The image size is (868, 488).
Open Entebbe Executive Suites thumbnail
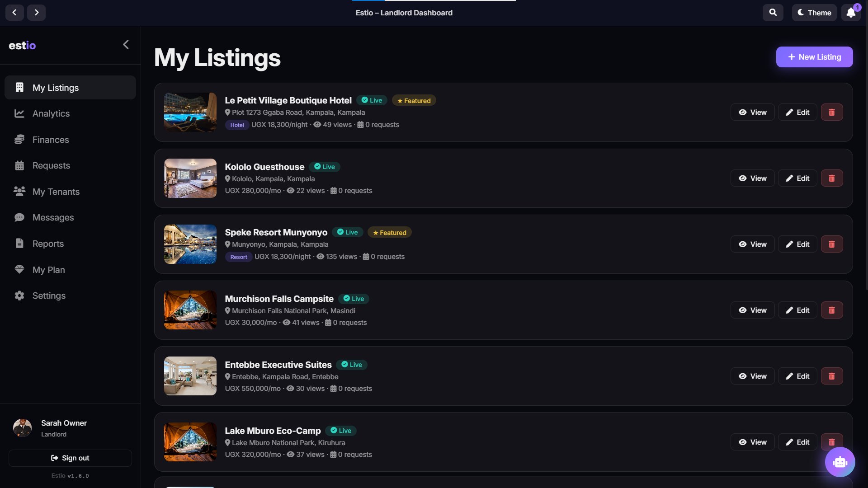click(190, 376)
